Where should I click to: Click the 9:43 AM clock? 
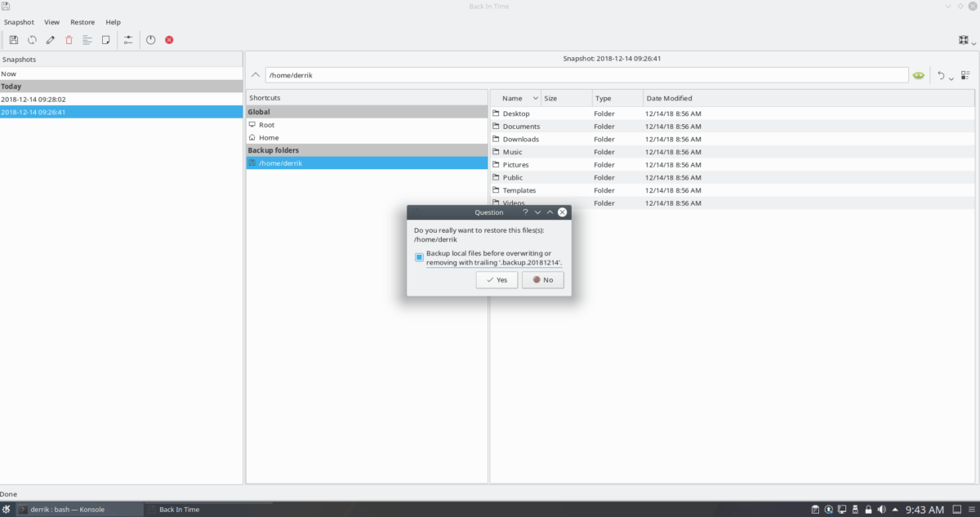(x=924, y=510)
